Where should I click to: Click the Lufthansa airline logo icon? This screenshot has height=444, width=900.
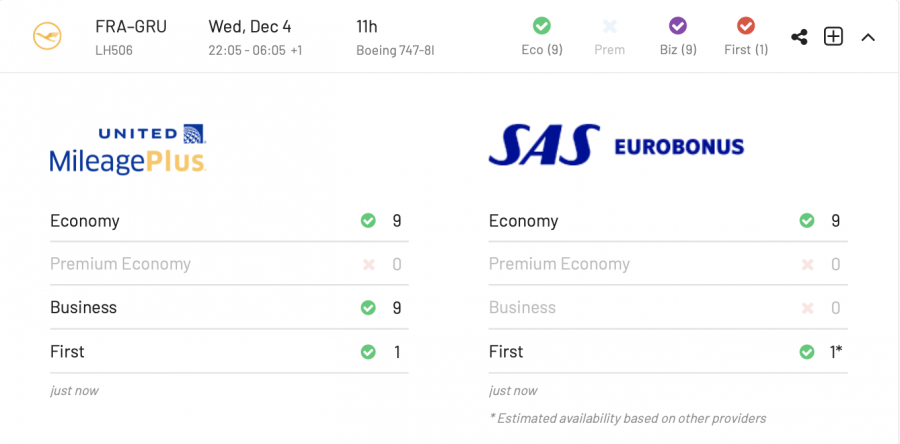pos(47,36)
